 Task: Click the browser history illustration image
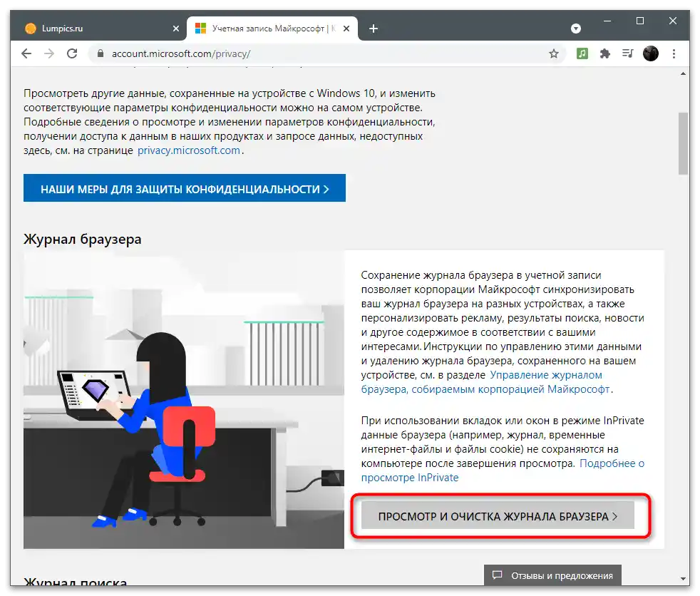click(184, 400)
